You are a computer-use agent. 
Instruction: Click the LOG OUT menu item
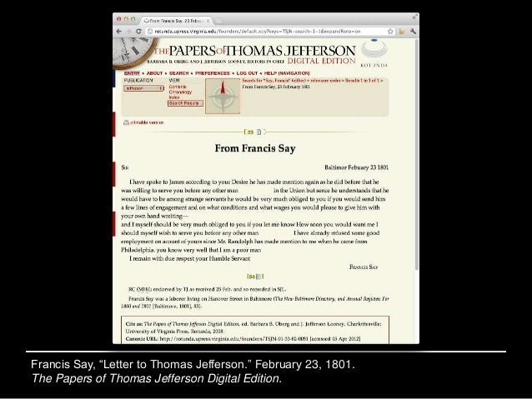point(247,73)
